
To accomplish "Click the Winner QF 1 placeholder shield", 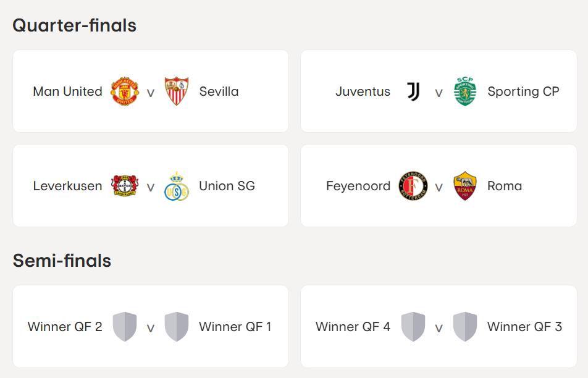I will (x=177, y=327).
